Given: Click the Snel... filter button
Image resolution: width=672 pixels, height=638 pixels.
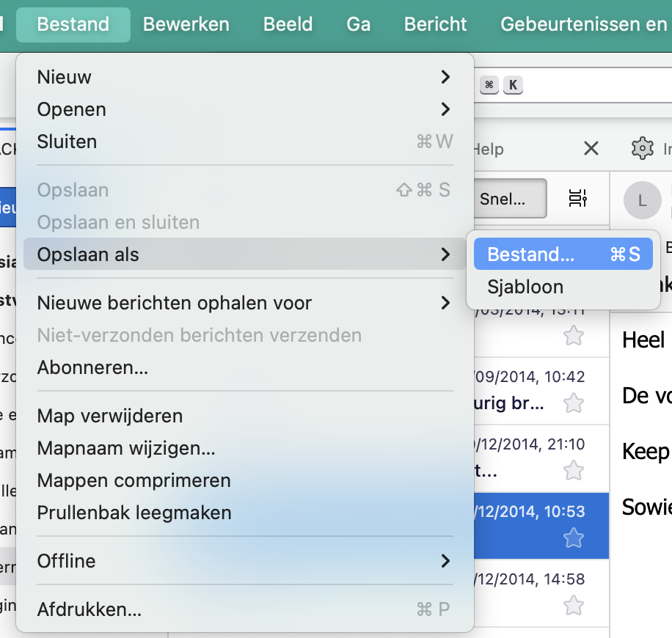Looking at the screenshot, I should (510, 199).
